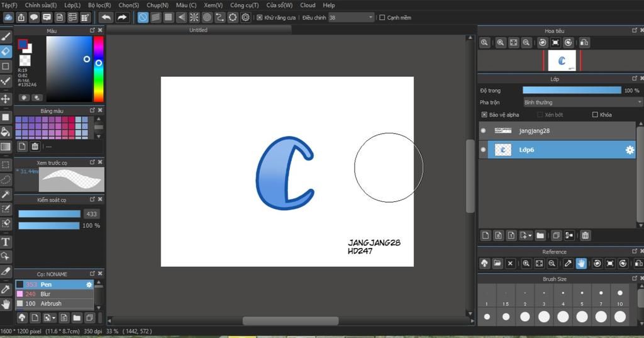The image size is (644, 338).
Task: Choose the Magic Wand tool
Action: click(x=6, y=194)
